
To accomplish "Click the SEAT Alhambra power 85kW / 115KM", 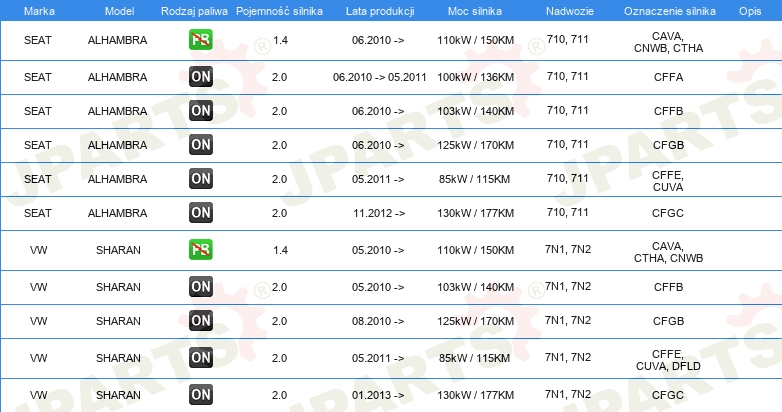I will (474, 179).
